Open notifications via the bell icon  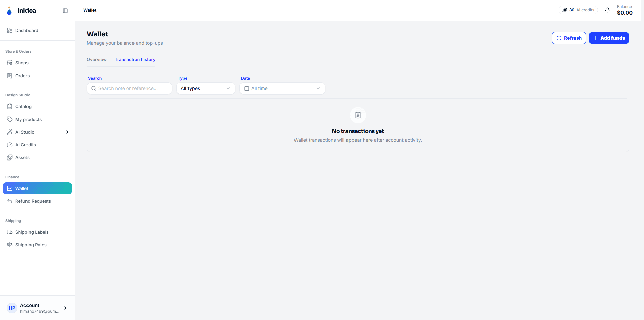[607, 10]
